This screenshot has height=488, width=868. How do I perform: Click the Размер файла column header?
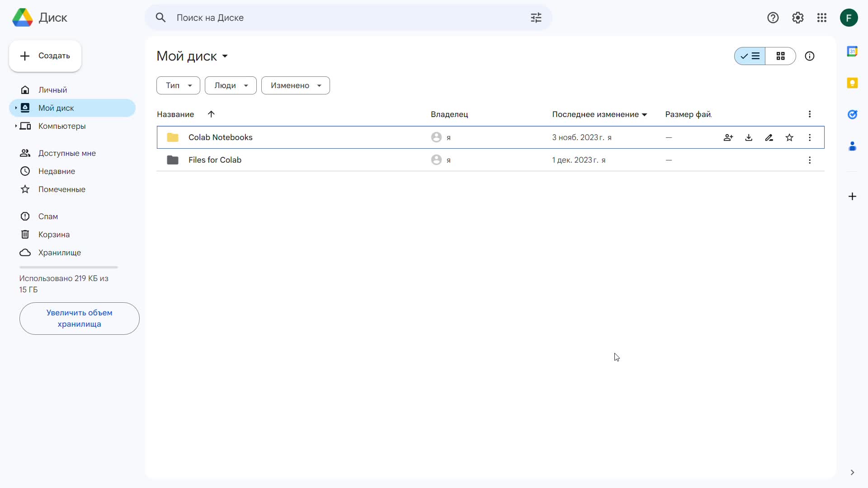coord(689,114)
